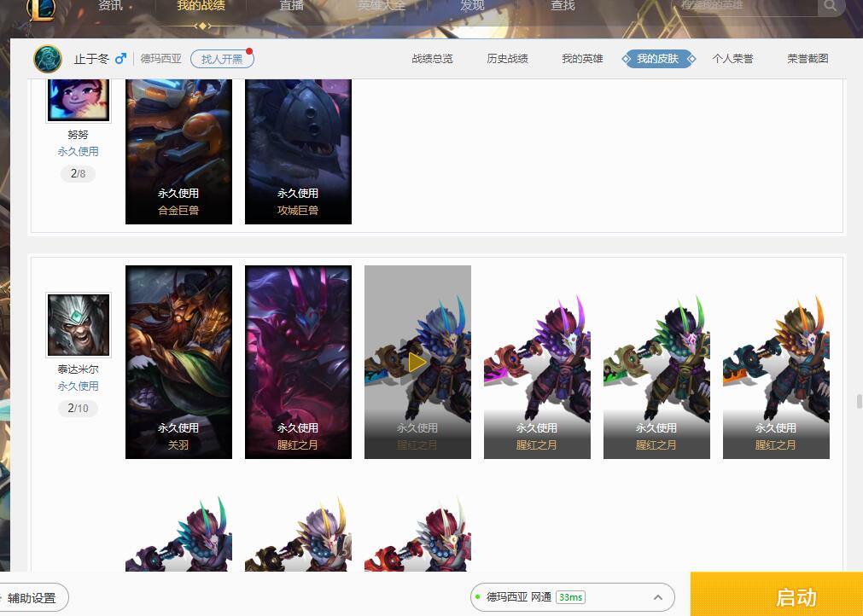
Task: Open the summoner profile avatar
Action: coord(48,59)
